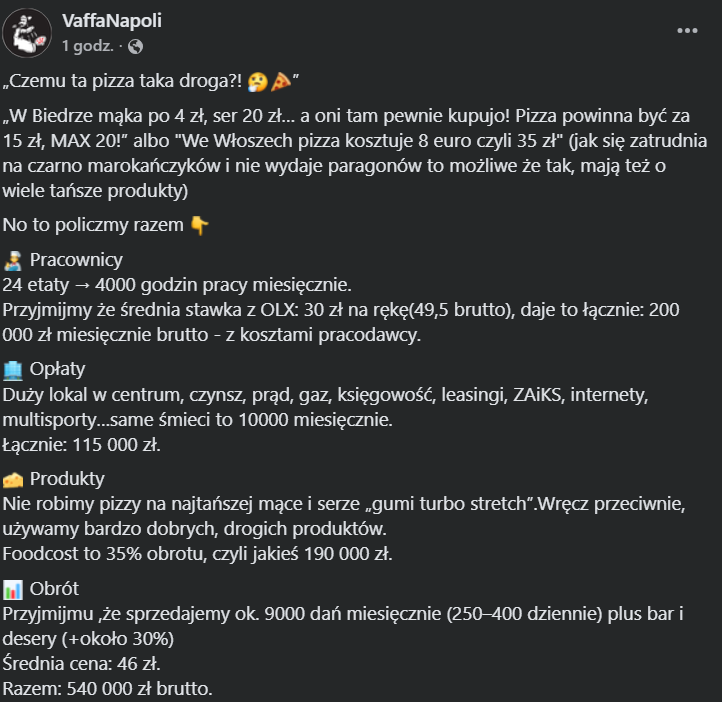Open the three-dots post options menu
Screen dimensions: 722x702
coord(687,30)
